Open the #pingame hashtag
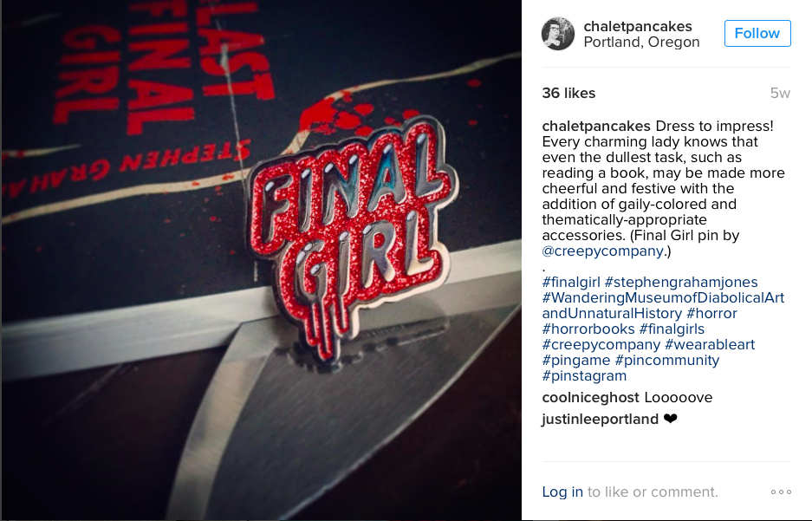 coord(576,360)
